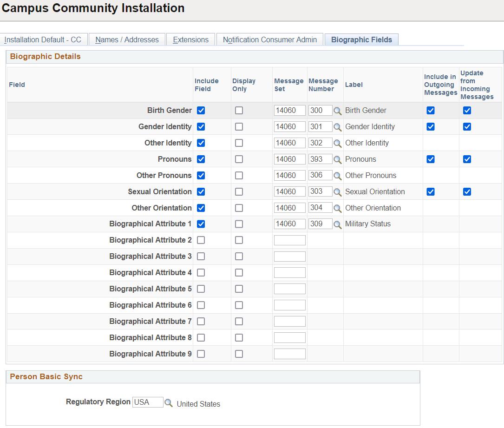Click Message Set field for Biographical Attribute 3
Screen dimensions: 504x428
pos(289,256)
